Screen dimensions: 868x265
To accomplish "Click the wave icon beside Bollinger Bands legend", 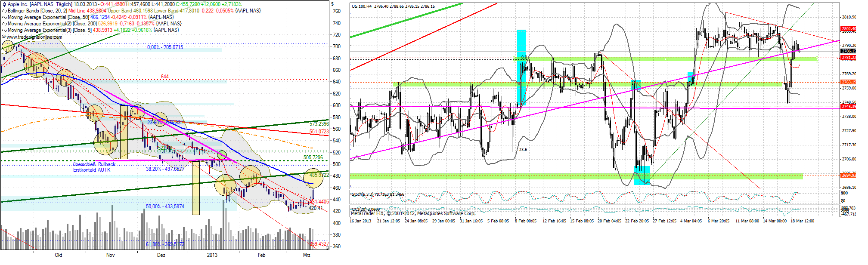I will (x=4, y=11).
